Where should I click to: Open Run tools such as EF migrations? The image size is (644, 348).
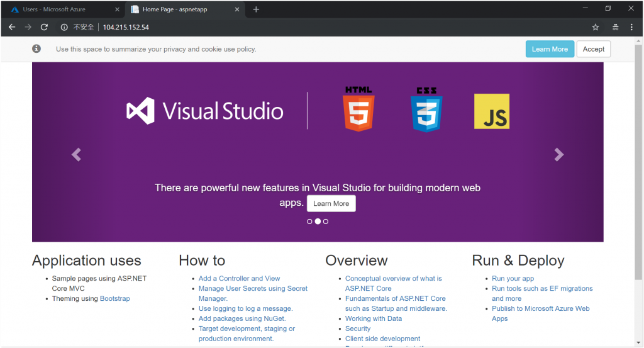point(542,293)
